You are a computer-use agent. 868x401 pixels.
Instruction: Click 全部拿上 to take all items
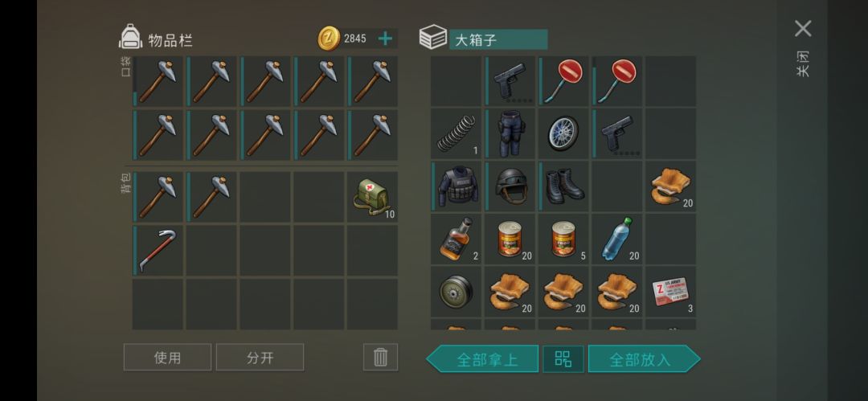coord(482,359)
